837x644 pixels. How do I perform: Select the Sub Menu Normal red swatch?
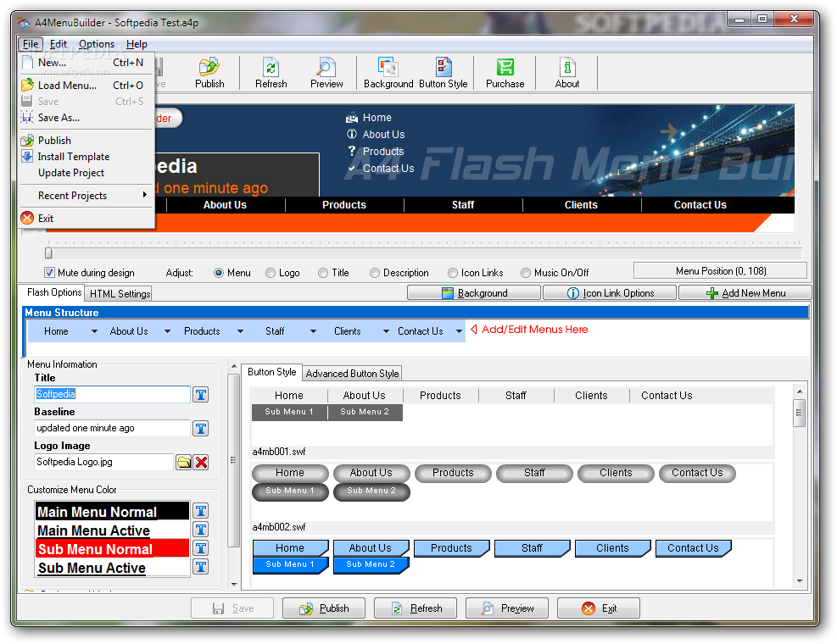pyautogui.click(x=112, y=548)
